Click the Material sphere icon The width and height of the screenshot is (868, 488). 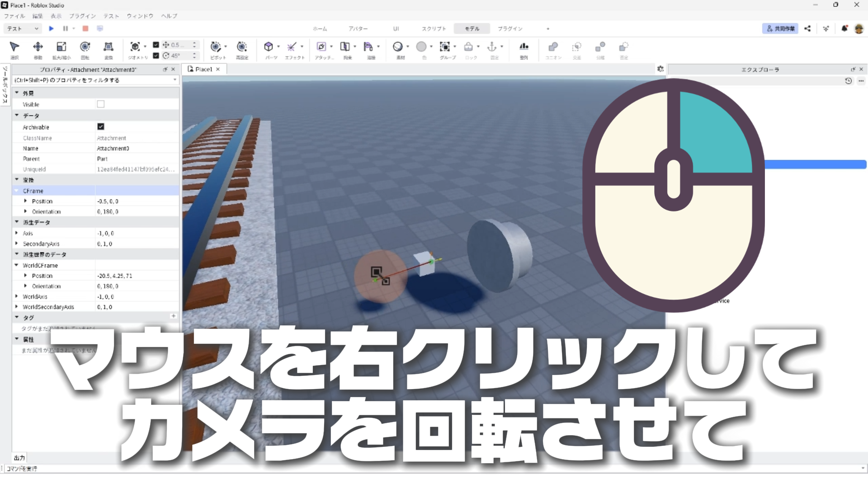pos(398,47)
